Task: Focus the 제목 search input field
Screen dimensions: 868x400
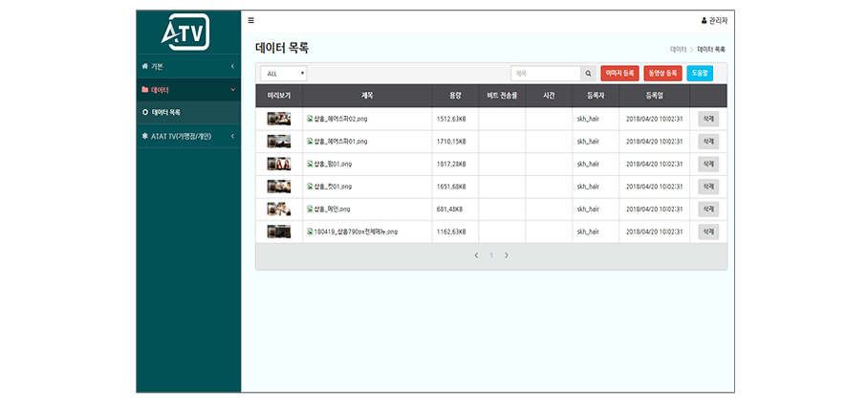Action: coord(547,73)
